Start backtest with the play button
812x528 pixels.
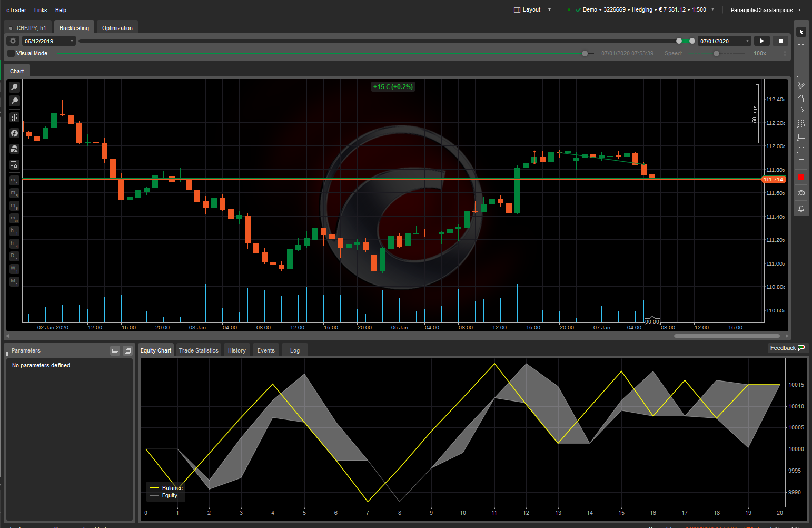(x=762, y=41)
